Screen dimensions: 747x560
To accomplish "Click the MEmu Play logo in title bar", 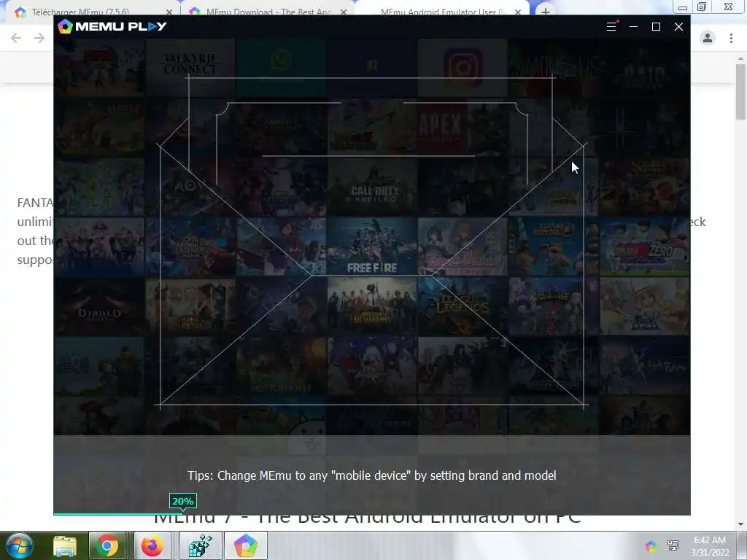I will coord(112,27).
